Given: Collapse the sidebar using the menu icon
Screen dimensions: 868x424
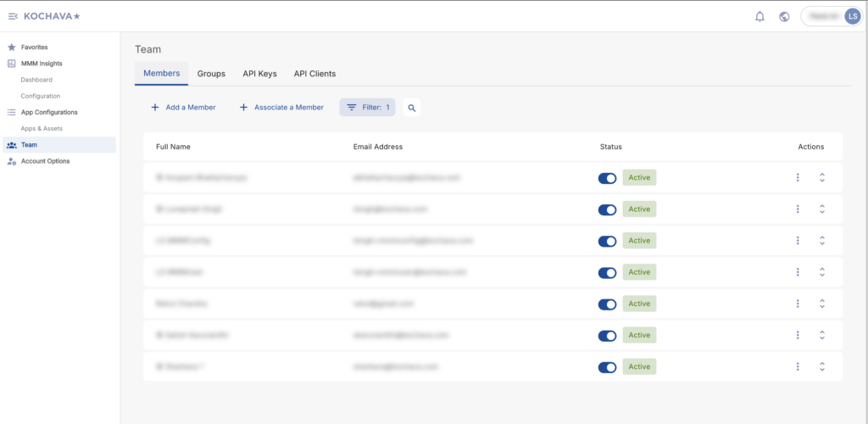Looking at the screenshot, I should (13, 16).
